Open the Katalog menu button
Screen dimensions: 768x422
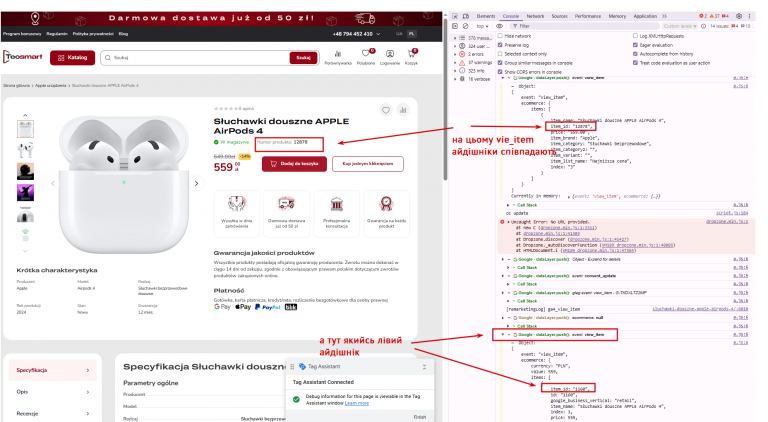tap(72, 58)
